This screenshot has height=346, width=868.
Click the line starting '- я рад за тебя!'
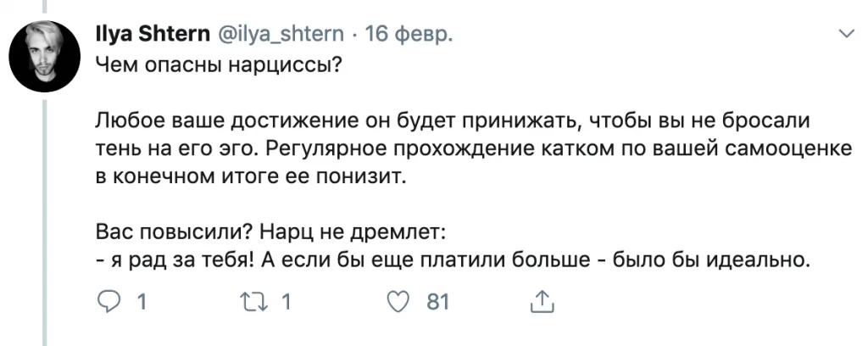click(449, 259)
